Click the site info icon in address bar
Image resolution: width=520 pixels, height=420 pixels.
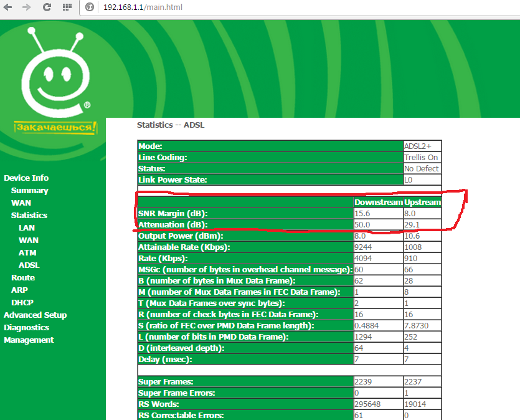click(x=89, y=7)
